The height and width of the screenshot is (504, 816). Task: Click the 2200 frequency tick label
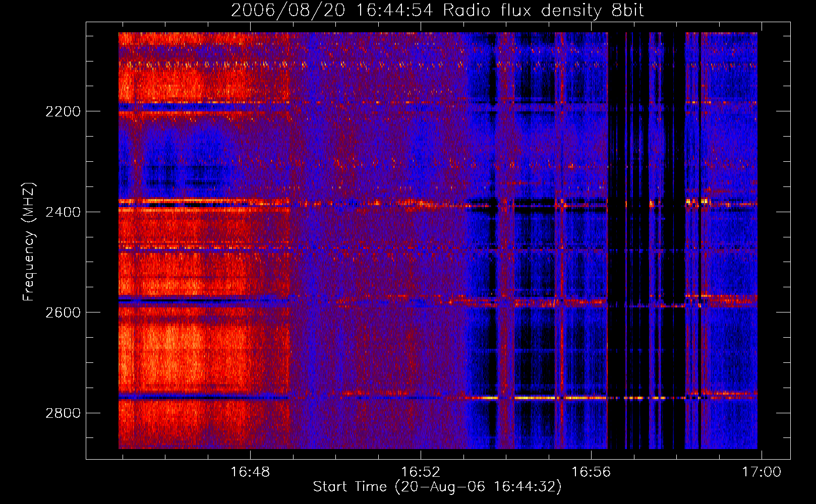tap(63, 111)
